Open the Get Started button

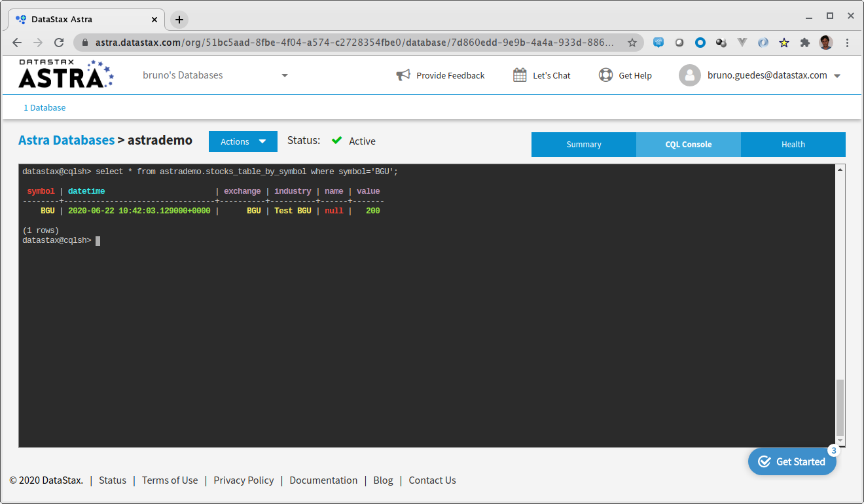pyautogui.click(x=792, y=461)
